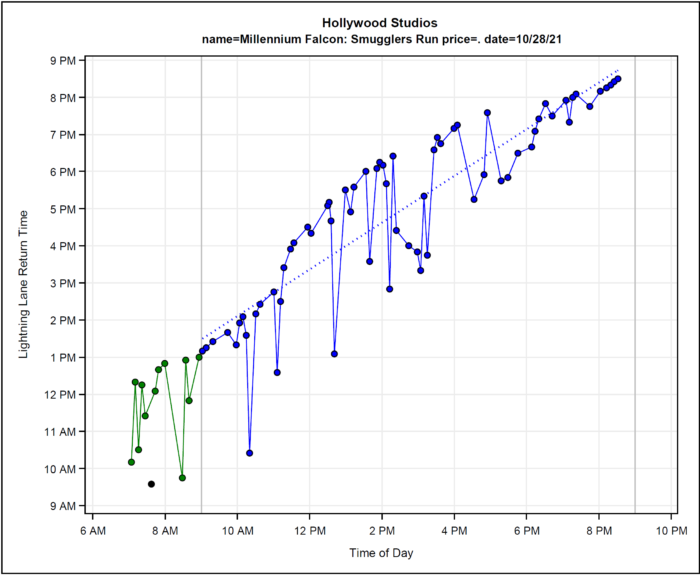Click the '9 AM' y-axis tick label
Image resolution: width=700 pixels, height=575 pixels.
click(x=63, y=506)
